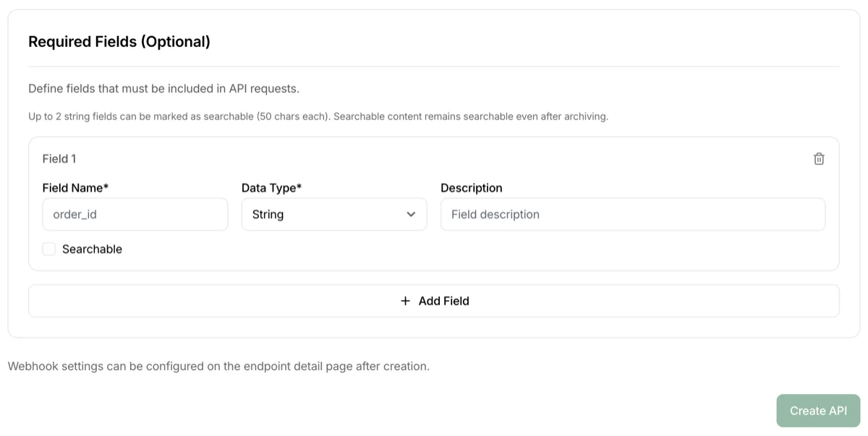Open the Data Type dropdown showing String
This screenshot has height=436, width=868.
pos(333,214)
